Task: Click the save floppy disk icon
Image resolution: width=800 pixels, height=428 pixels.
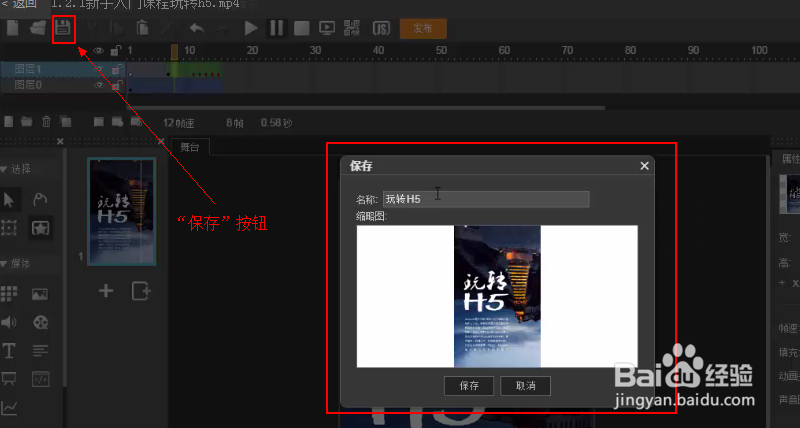Action: (63, 28)
